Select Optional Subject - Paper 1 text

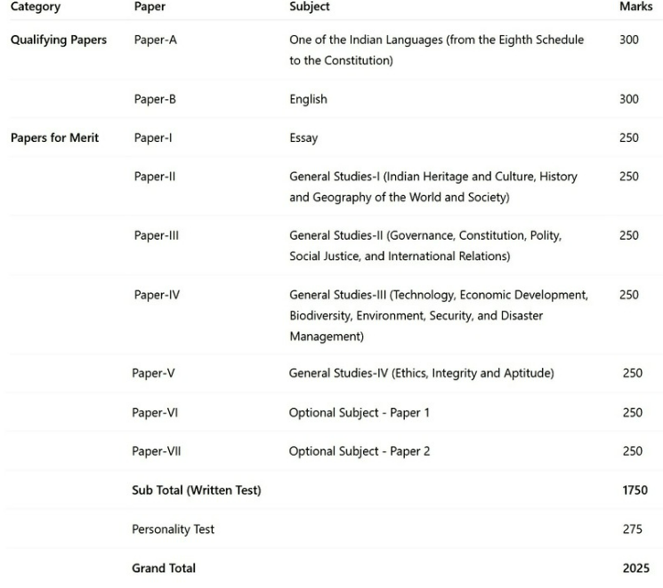[359, 413]
